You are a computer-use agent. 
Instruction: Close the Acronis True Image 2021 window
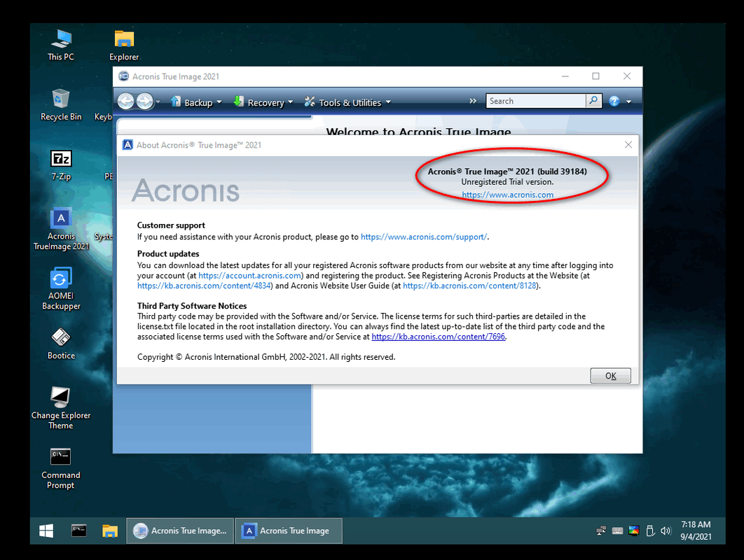click(627, 76)
